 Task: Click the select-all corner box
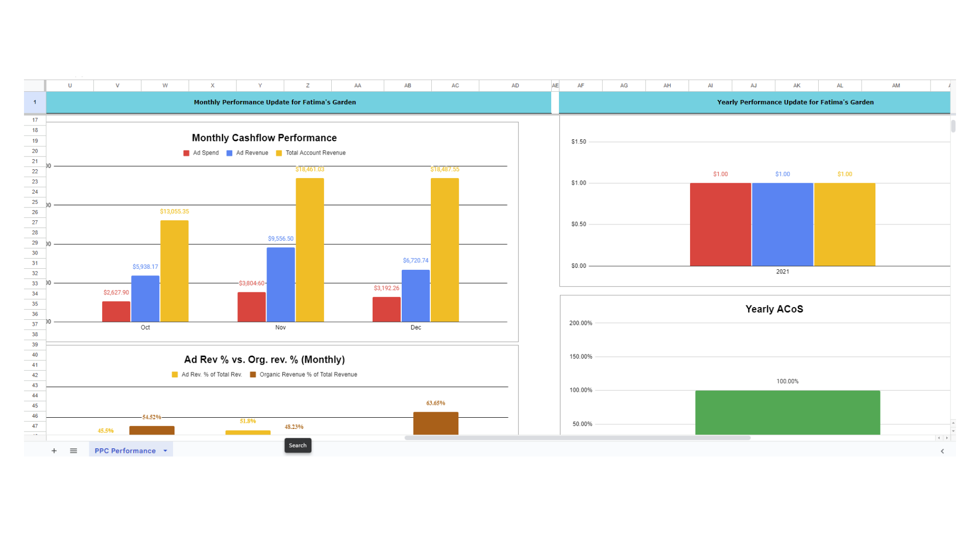(x=35, y=86)
